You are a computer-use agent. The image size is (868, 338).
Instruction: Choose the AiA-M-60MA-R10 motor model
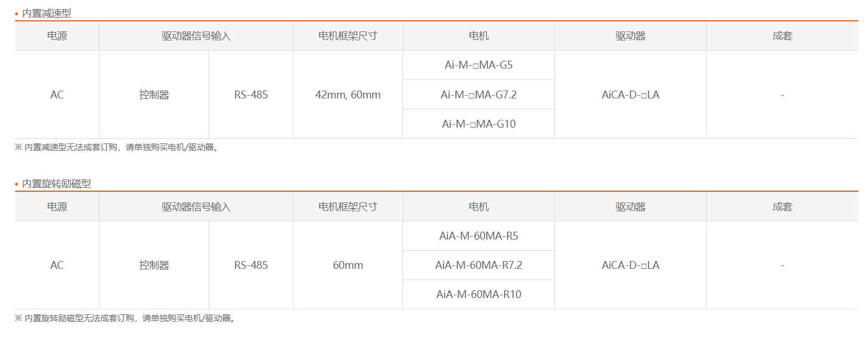pyautogui.click(x=478, y=294)
